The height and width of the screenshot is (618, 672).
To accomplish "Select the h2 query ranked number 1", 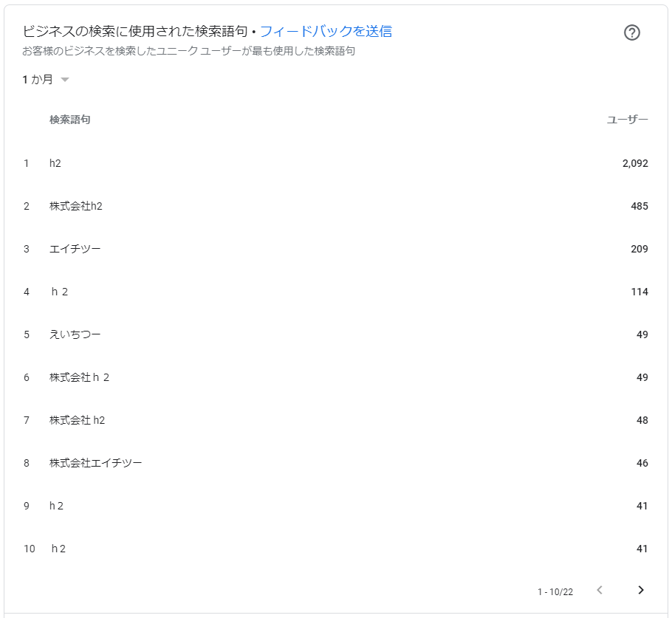I will tap(55, 163).
